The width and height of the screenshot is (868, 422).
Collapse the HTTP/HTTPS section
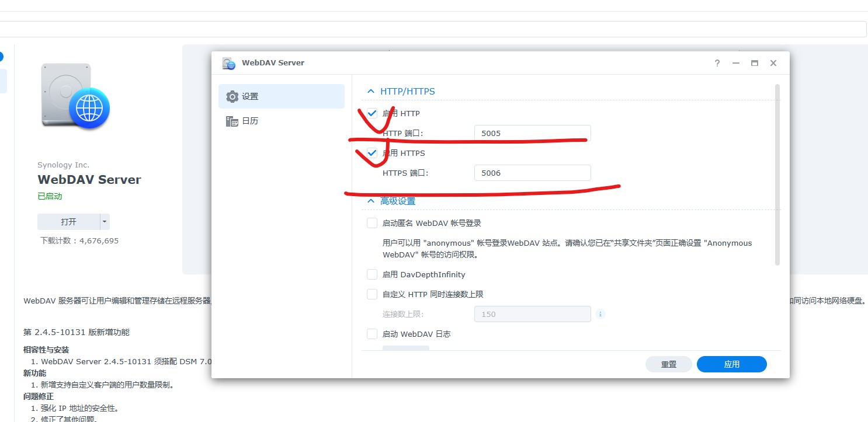click(370, 92)
